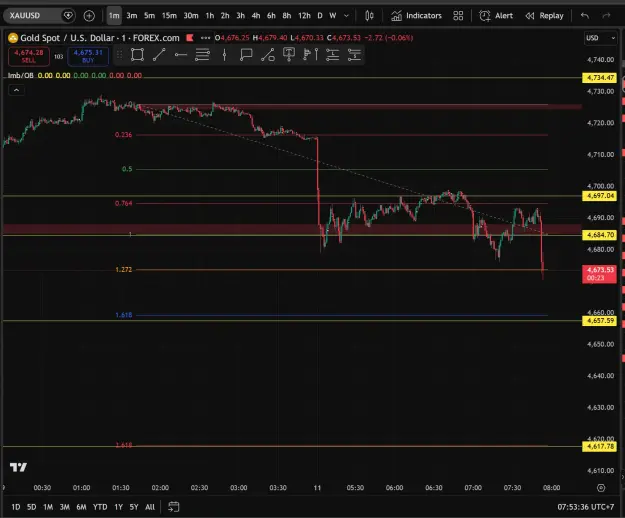Select the 5D date range
625x518 pixels.
(x=31, y=507)
